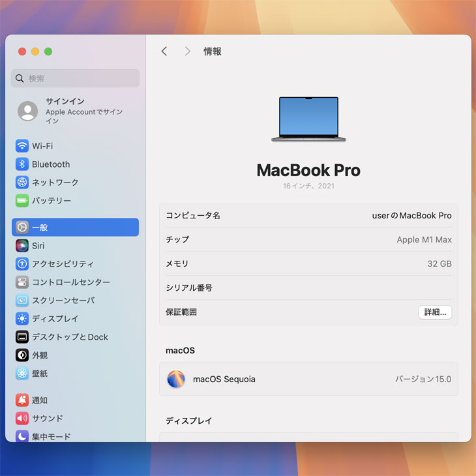Image resolution: width=476 pixels, height=476 pixels.
Task: Open アクセシビリティ accessibility icon
Action: (x=22, y=263)
